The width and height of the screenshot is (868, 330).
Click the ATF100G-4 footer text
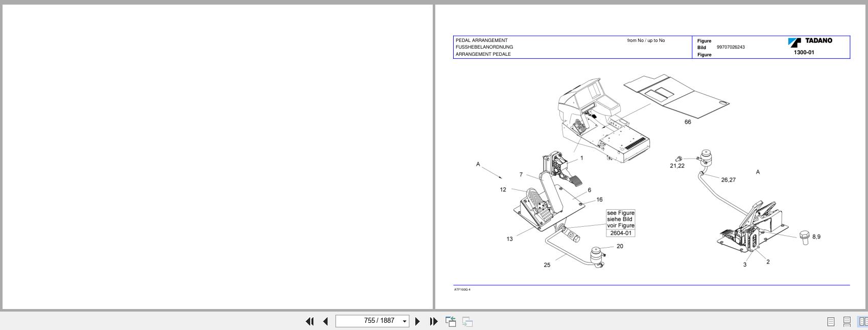point(462,290)
